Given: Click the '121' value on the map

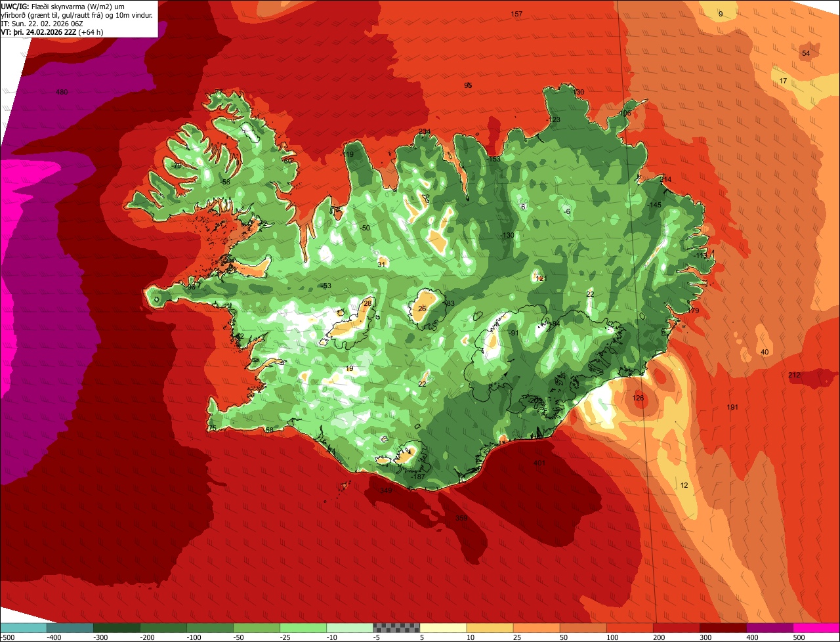Looking at the screenshot, I should click(541, 278).
